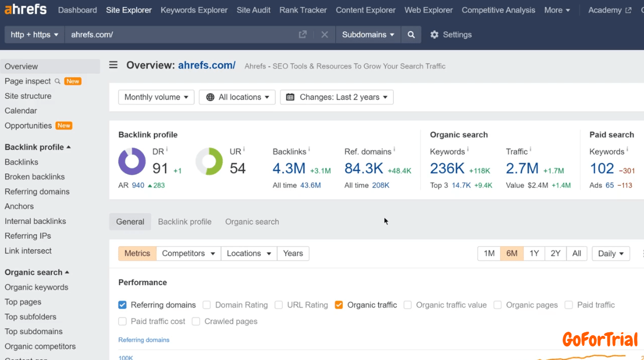The width and height of the screenshot is (644, 360).
Task: Open ahrefs.com/ overview title link
Action: pyautogui.click(x=207, y=65)
